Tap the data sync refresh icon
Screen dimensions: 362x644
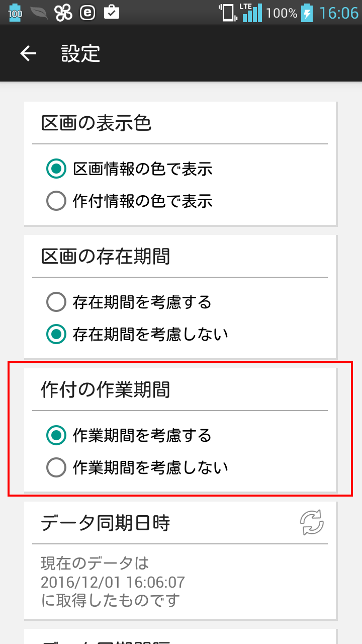(312, 523)
